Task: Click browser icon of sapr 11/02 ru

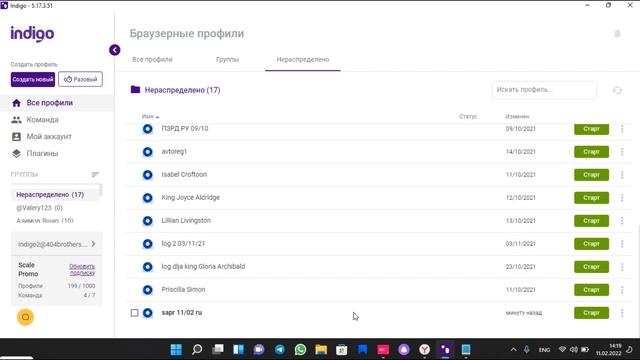Action: (147, 313)
